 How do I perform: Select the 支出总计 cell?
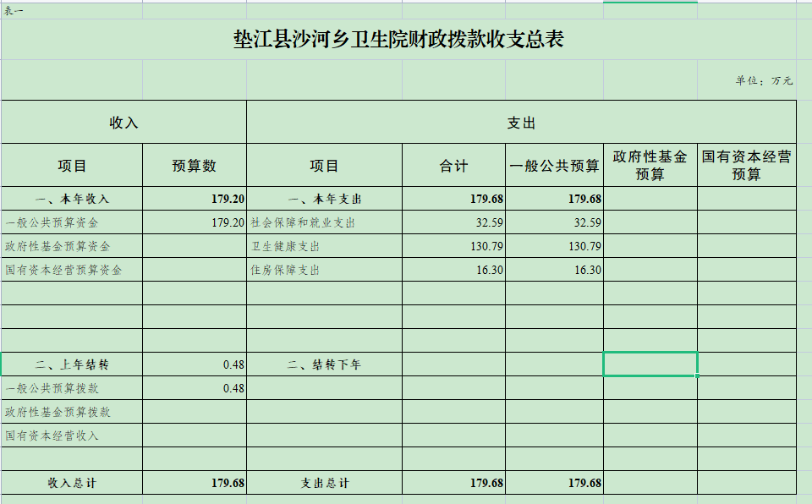click(324, 483)
